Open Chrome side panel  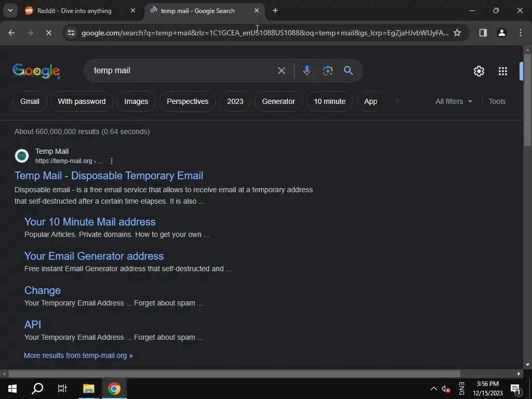[x=483, y=33]
